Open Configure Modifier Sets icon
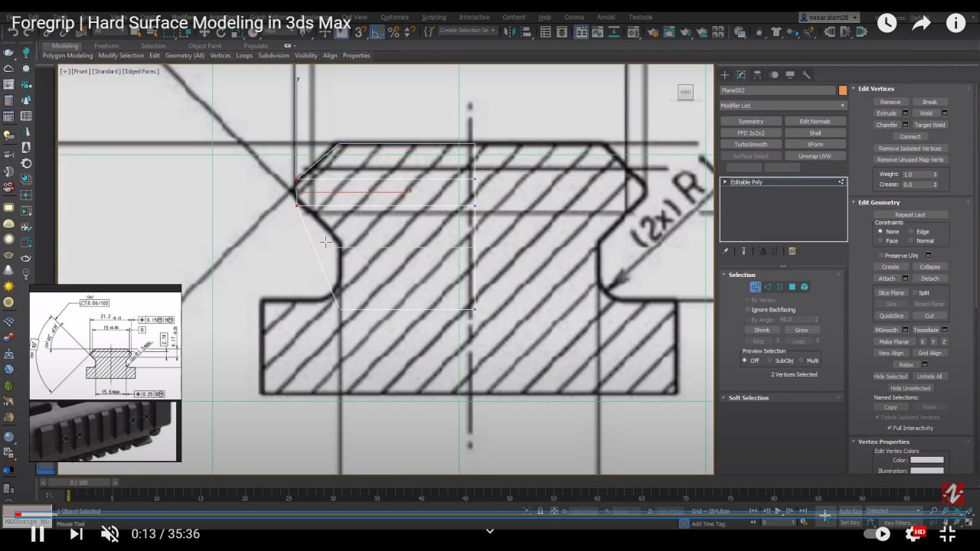This screenshot has height=551, width=980. pos(792,251)
